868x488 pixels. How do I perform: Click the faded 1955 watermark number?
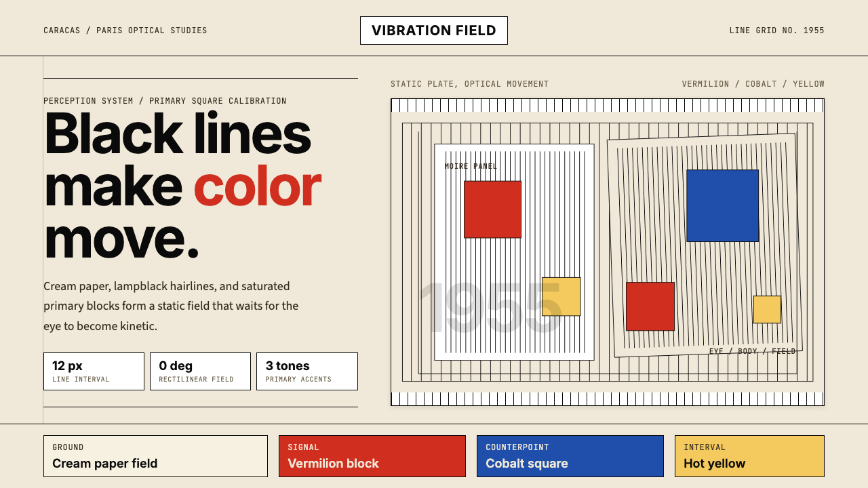[x=489, y=308]
